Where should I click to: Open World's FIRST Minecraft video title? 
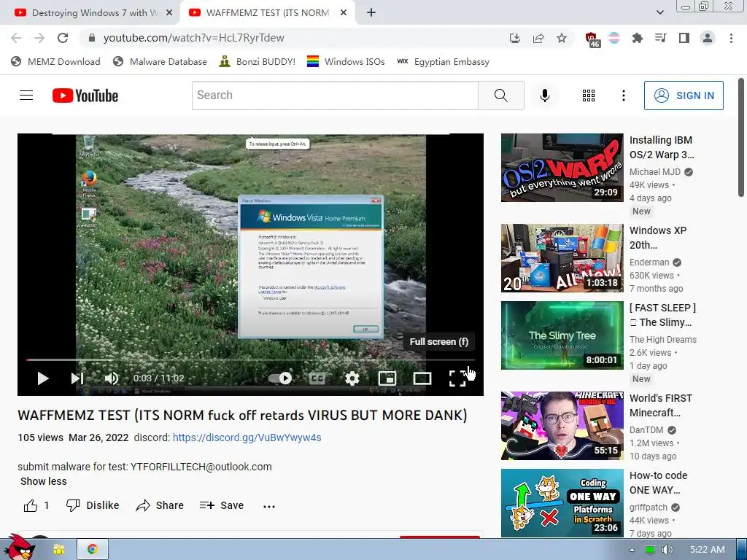[x=661, y=405]
